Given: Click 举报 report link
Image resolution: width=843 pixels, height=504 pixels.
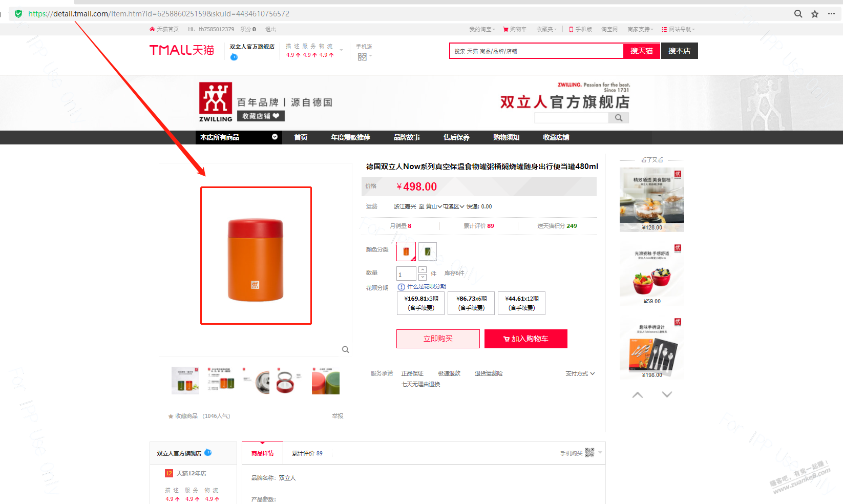Looking at the screenshot, I should (338, 416).
